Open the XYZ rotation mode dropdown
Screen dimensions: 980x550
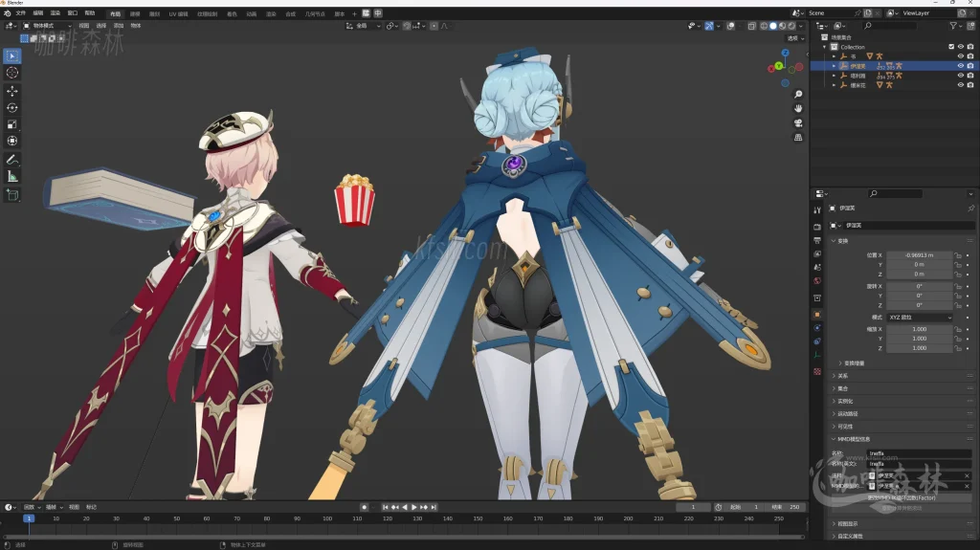click(920, 318)
